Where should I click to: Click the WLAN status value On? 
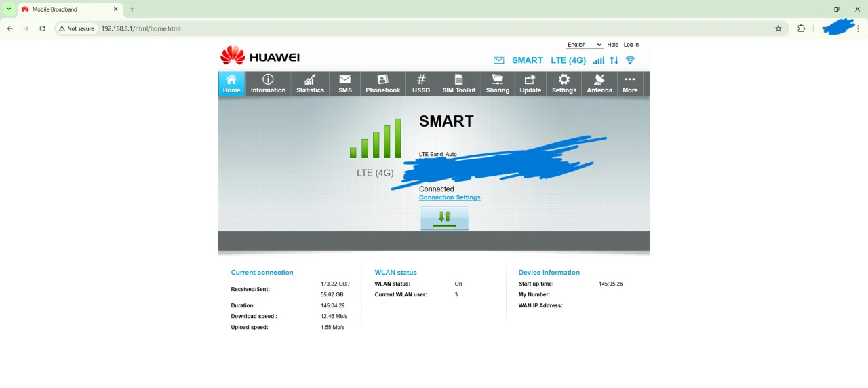(x=458, y=284)
